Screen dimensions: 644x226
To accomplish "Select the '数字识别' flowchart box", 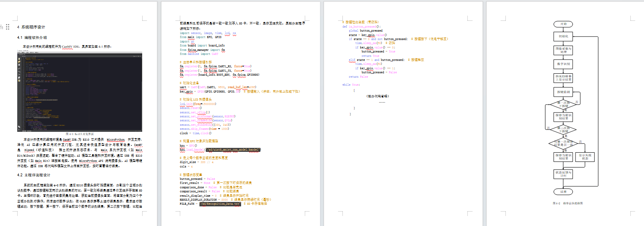I will point(563,64).
